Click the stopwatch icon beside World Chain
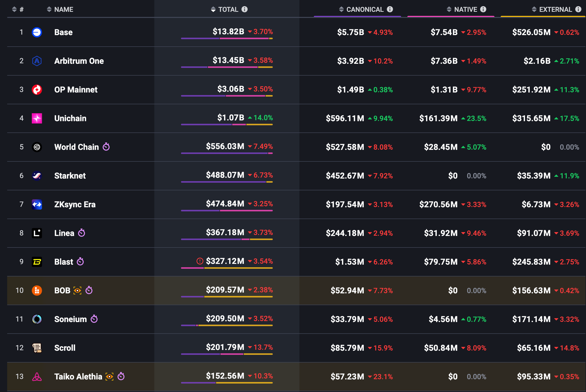586x392 pixels. tap(106, 147)
